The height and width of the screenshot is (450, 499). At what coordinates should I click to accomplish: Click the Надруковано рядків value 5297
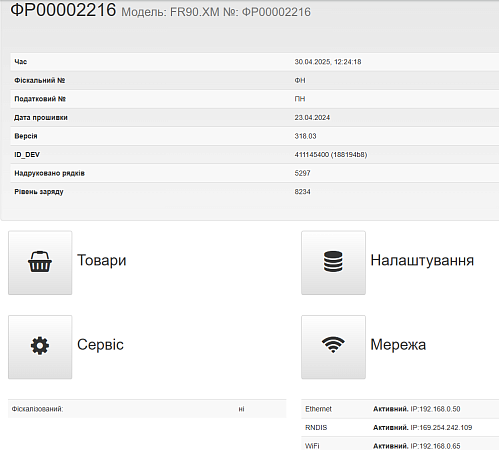pyautogui.click(x=302, y=173)
